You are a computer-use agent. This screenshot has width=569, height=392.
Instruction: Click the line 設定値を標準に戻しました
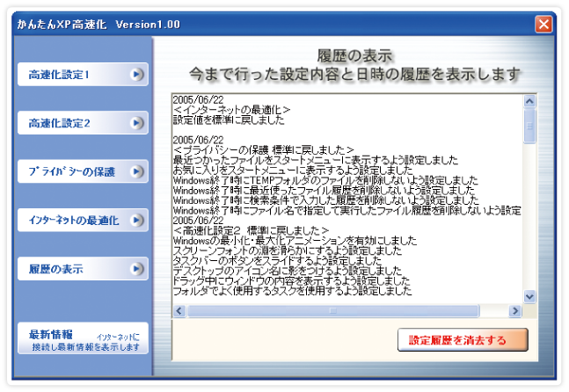(229, 120)
